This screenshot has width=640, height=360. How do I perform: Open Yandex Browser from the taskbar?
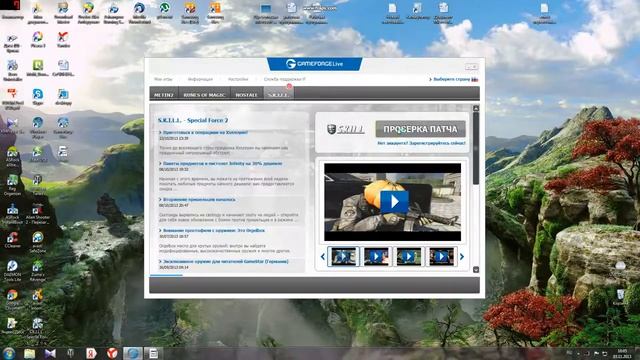point(112,353)
